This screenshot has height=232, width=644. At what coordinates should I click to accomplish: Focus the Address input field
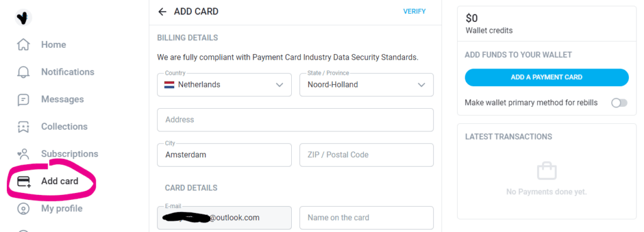(x=296, y=120)
